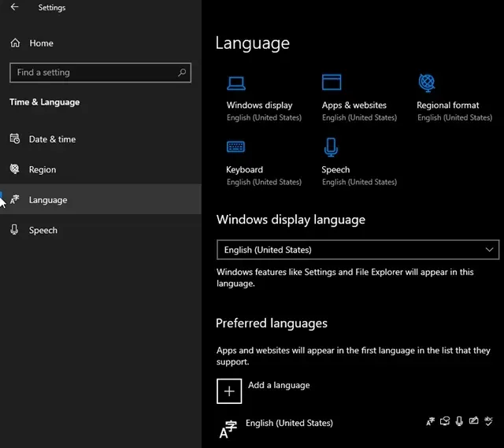Click the Language sidebar icon
The image size is (504, 448).
[15, 199]
